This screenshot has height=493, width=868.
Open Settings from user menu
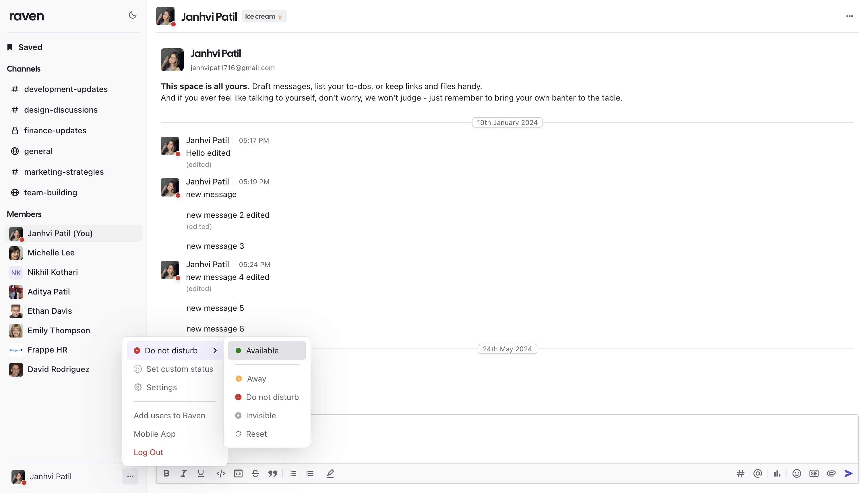161,387
